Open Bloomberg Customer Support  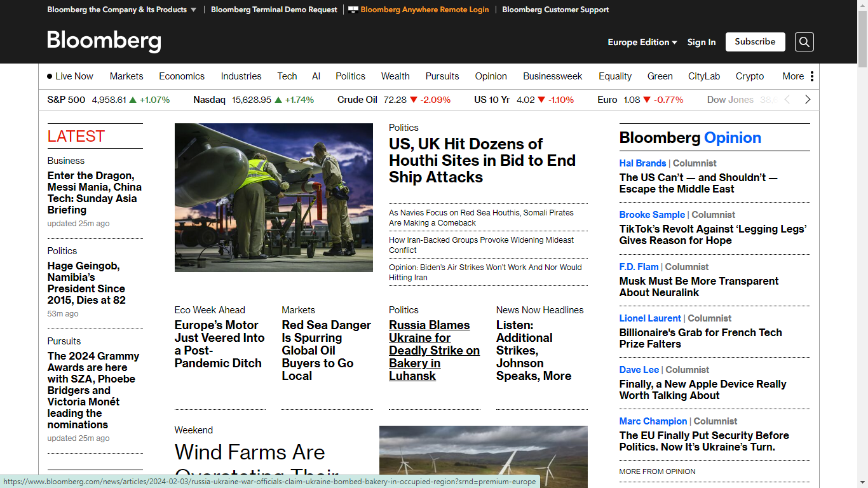(x=555, y=10)
